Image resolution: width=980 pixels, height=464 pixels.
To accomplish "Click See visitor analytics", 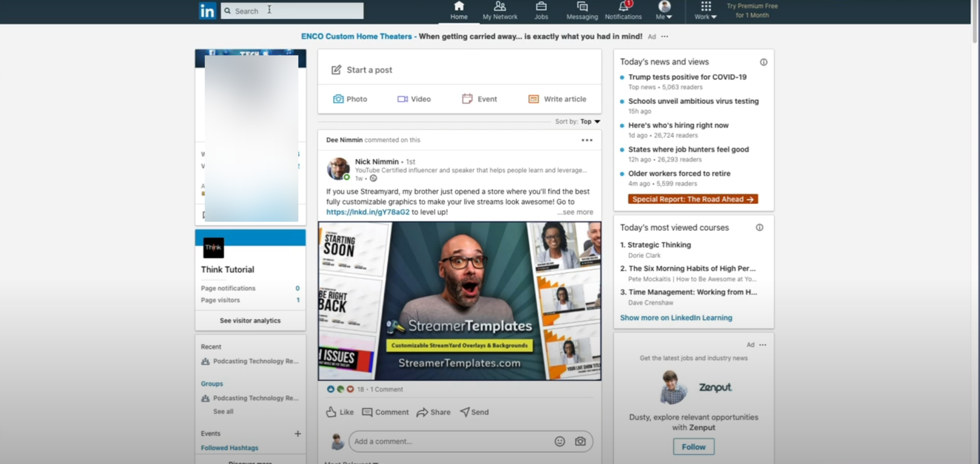I will tap(250, 321).
